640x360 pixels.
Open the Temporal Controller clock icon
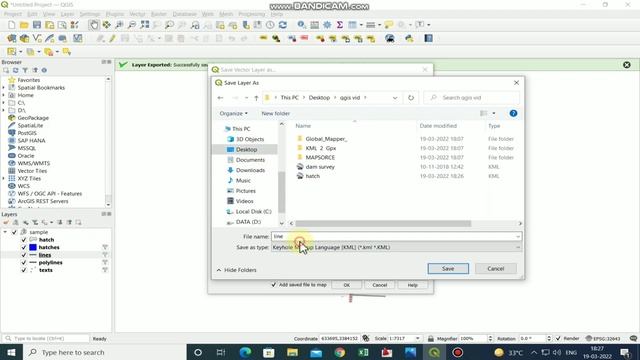click(270, 25)
